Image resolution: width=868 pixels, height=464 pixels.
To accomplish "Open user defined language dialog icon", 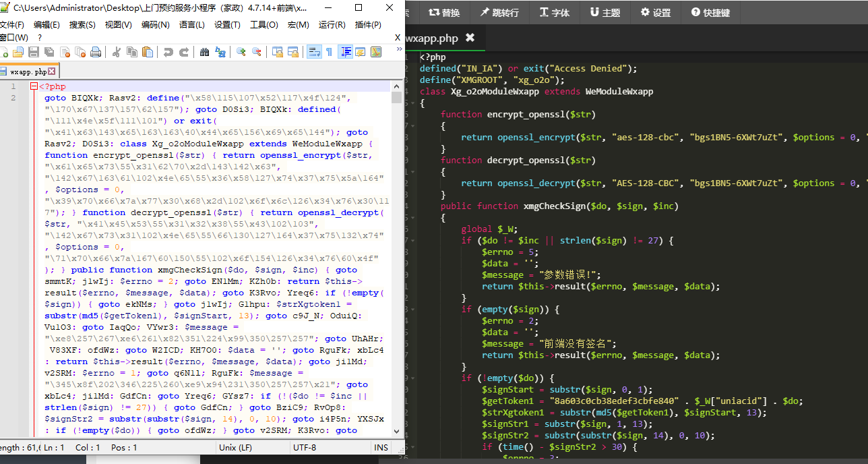I will [361, 52].
